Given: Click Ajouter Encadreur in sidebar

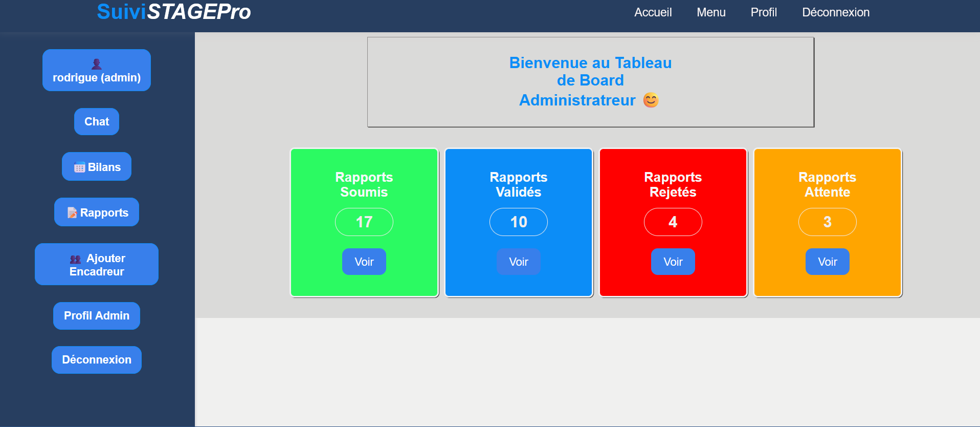Looking at the screenshot, I should pyautogui.click(x=97, y=264).
